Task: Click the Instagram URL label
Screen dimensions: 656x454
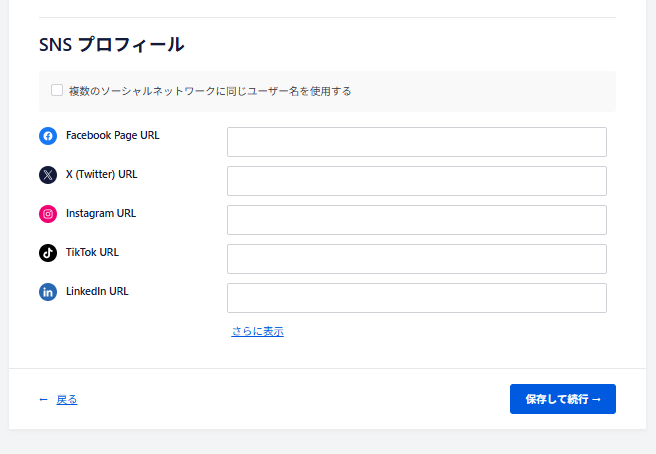Action: tap(100, 213)
